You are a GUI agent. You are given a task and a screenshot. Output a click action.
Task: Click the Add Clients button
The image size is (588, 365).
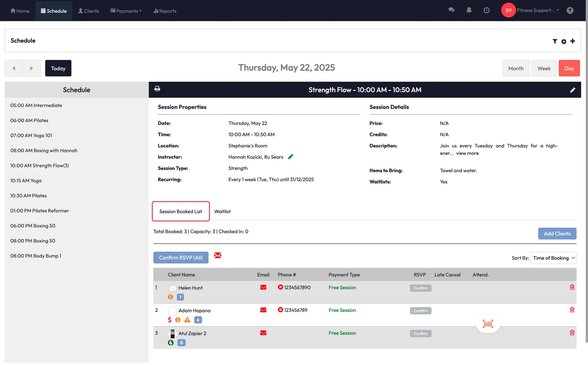click(x=557, y=234)
